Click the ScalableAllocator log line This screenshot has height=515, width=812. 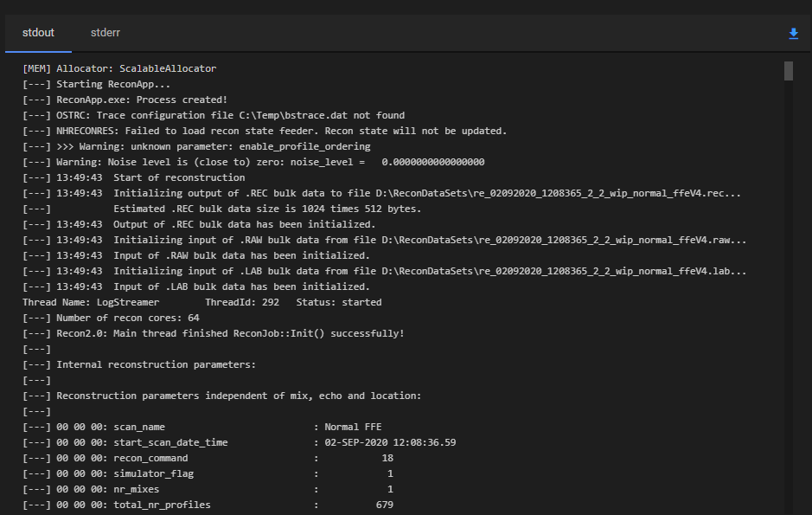119,68
